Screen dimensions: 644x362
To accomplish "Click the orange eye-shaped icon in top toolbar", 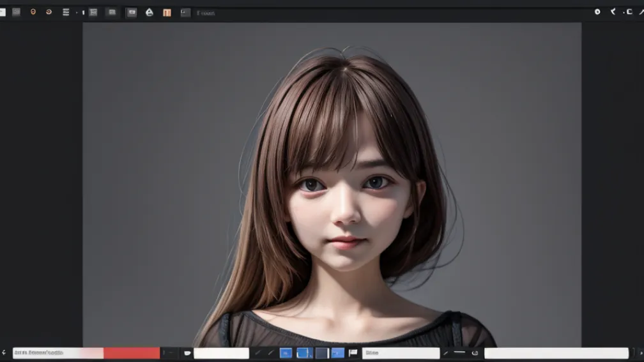I will point(49,12).
